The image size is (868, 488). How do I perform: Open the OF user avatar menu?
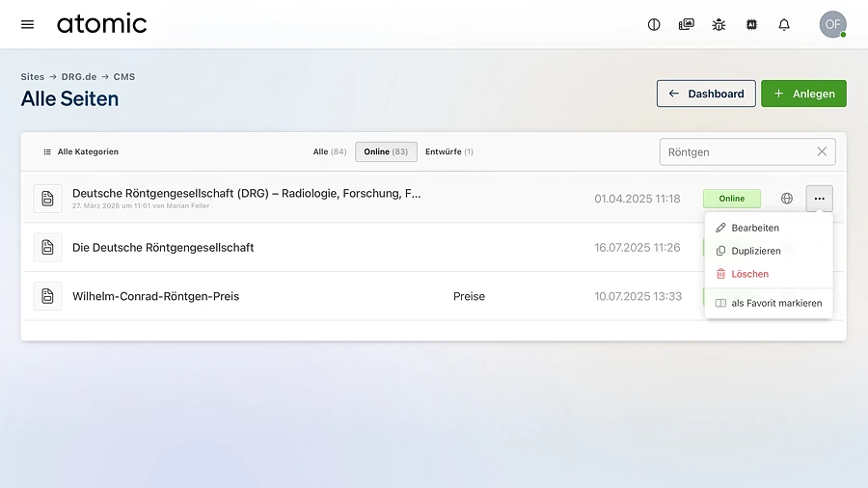[x=832, y=24]
